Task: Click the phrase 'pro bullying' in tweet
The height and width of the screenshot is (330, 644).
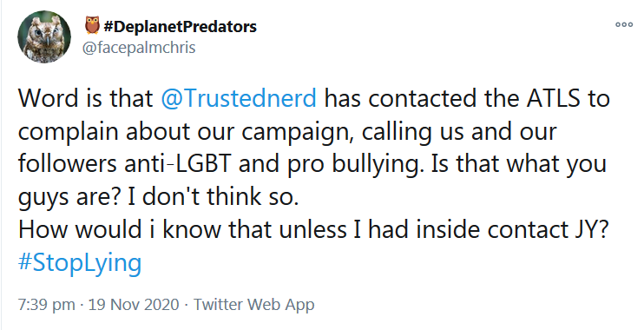Action: point(352,164)
